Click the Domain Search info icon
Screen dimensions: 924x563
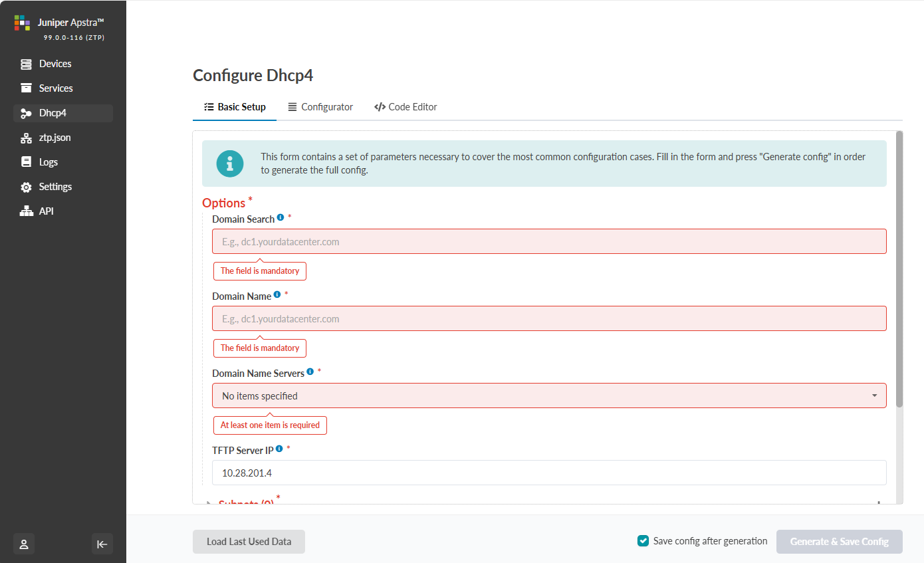(281, 218)
